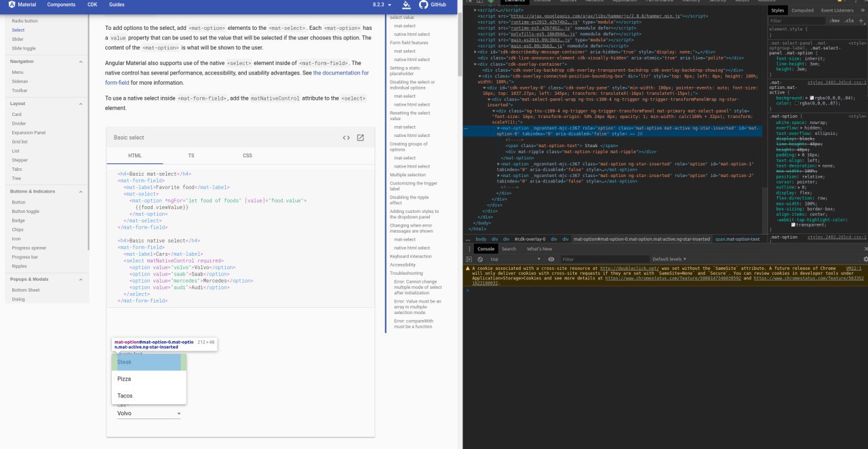This screenshot has width=868, height=449.
Task: Jump to Accessibility in table of contents
Action: click(403, 265)
